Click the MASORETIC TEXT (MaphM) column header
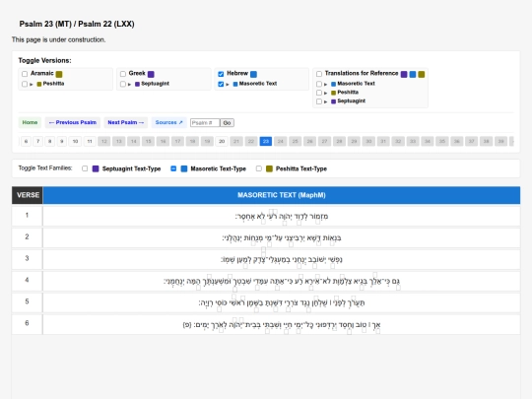 [x=282, y=195]
